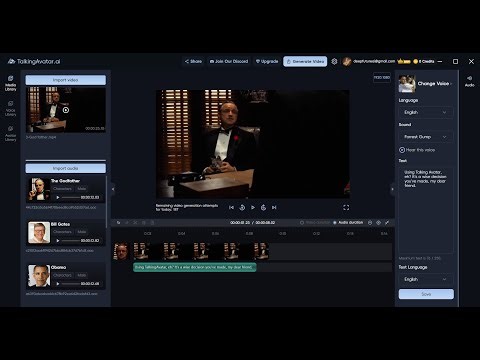Play The Godfather audio sample
480x360 pixels.
pos(58,197)
